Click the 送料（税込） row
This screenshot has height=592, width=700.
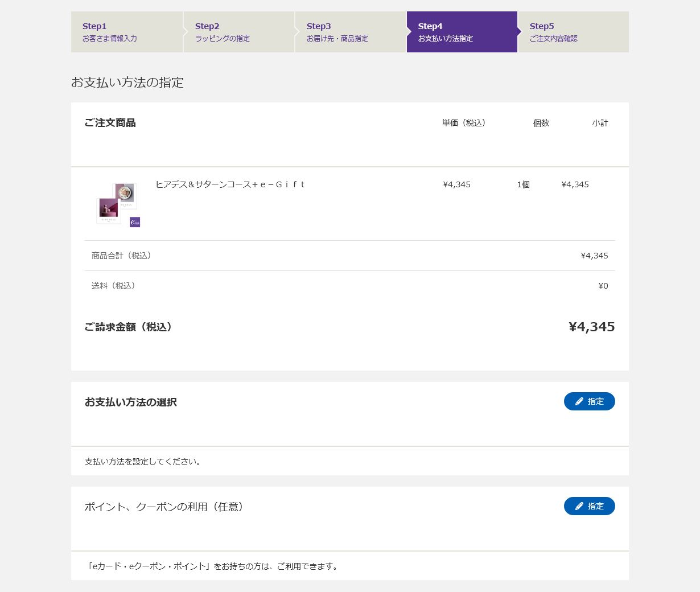pos(349,286)
